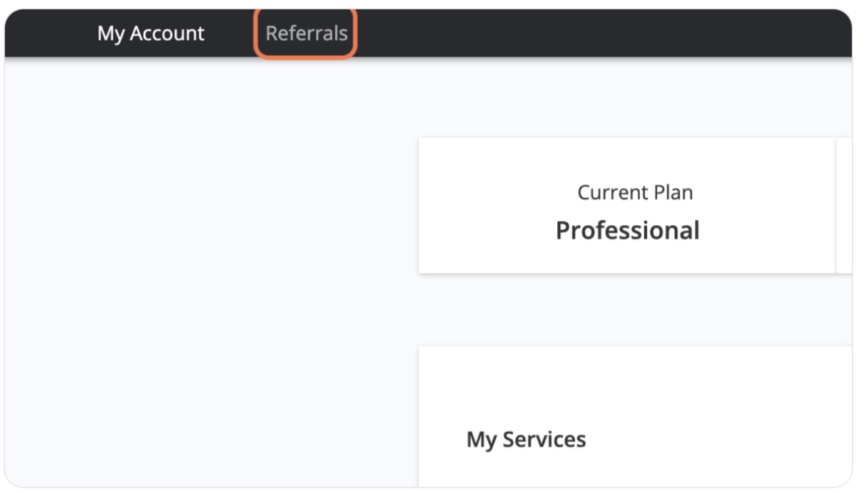Click the orange highlight box around Referrals
This screenshot has height=493, width=868.
click(305, 33)
